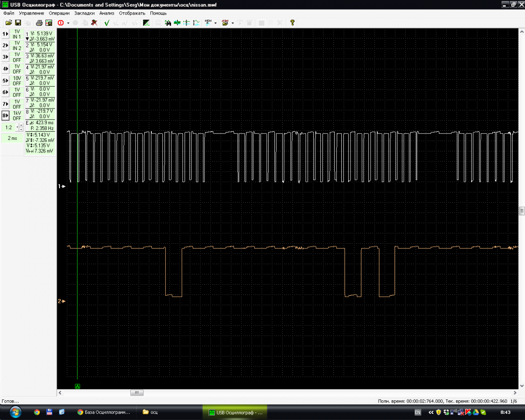This screenshot has height=420, width=525.
Task: Click the Chrome icon in quick launch
Action: (x=37, y=412)
